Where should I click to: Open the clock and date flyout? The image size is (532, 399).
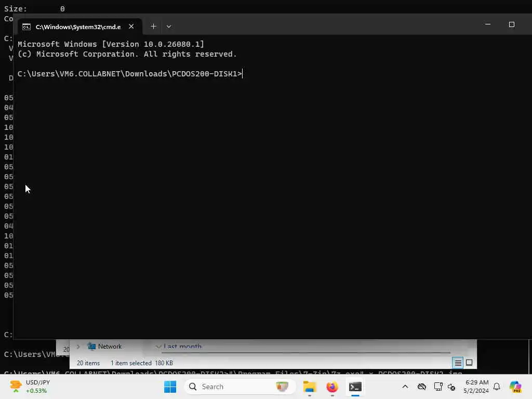click(477, 387)
